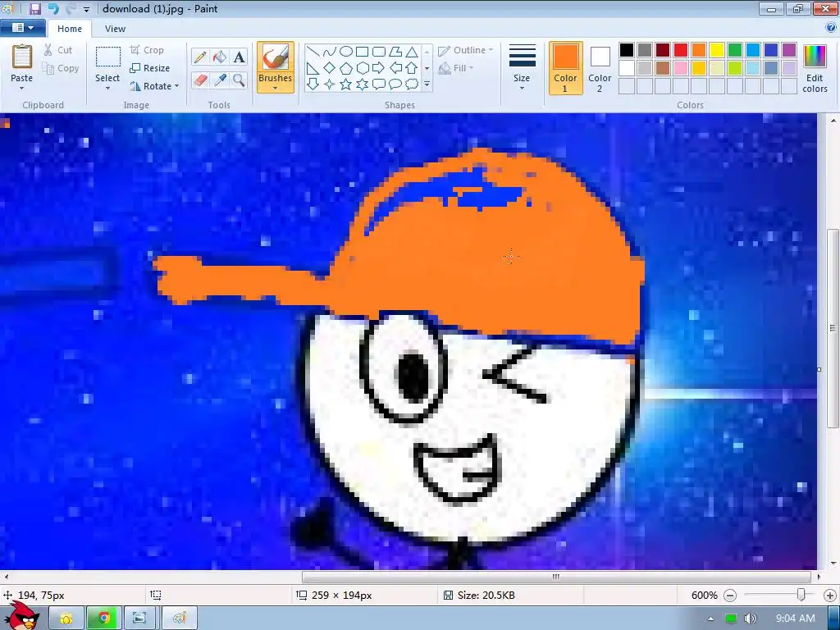
Task: Click the volume speaker tray icon
Action: [751, 619]
